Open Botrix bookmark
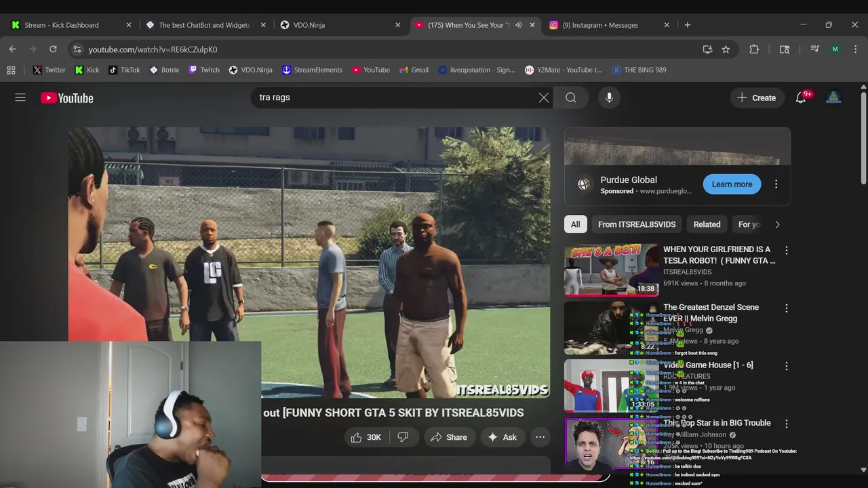 click(164, 70)
